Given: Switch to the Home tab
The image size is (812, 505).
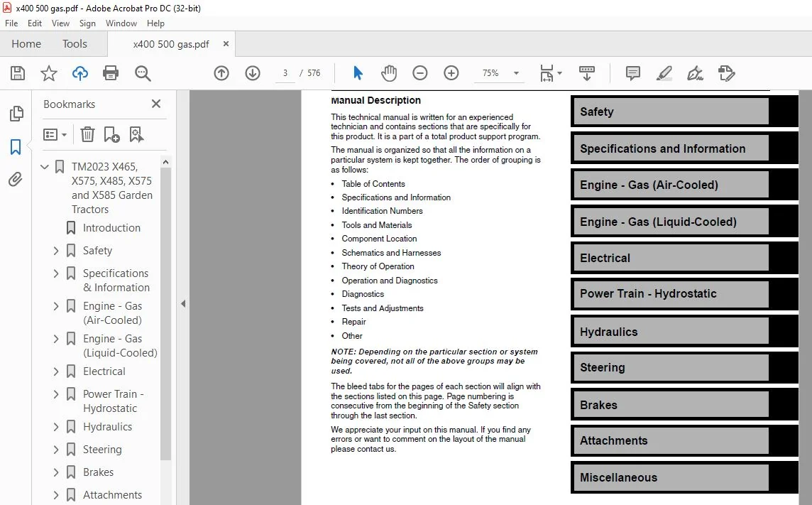Looking at the screenshot, I should point(26,44).
